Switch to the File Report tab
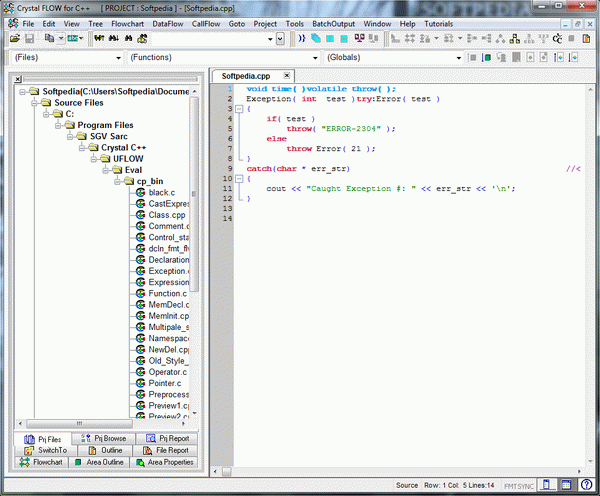This screenshot has width=600, height=496. [165, 450]
